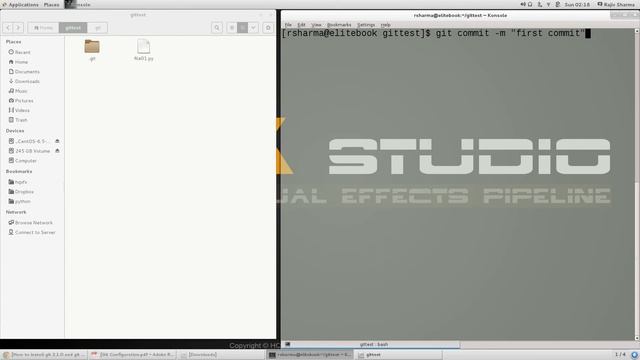Open the 245 GB Volume device
The image size is (640, 360).
(29, 151)
